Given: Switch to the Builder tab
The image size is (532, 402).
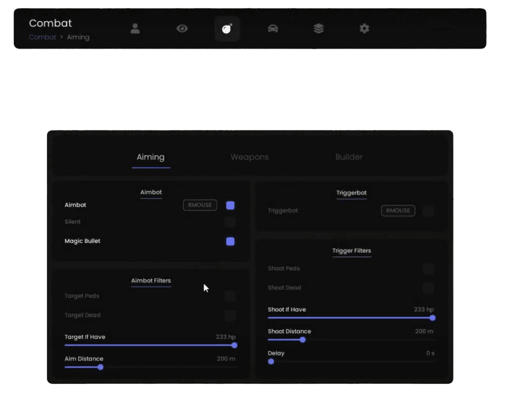Looking at the screenshot, I should pos(349,157).
